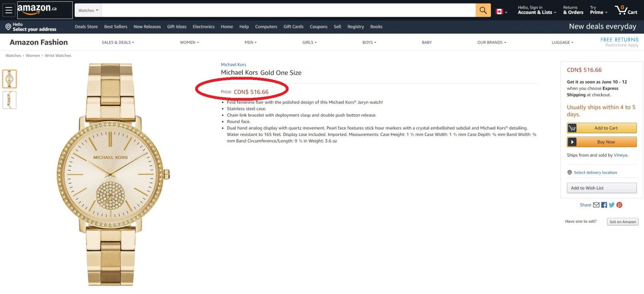The image size is (644, 294).
Task: Click the Buy Now button
Action: tap(602, 142)
